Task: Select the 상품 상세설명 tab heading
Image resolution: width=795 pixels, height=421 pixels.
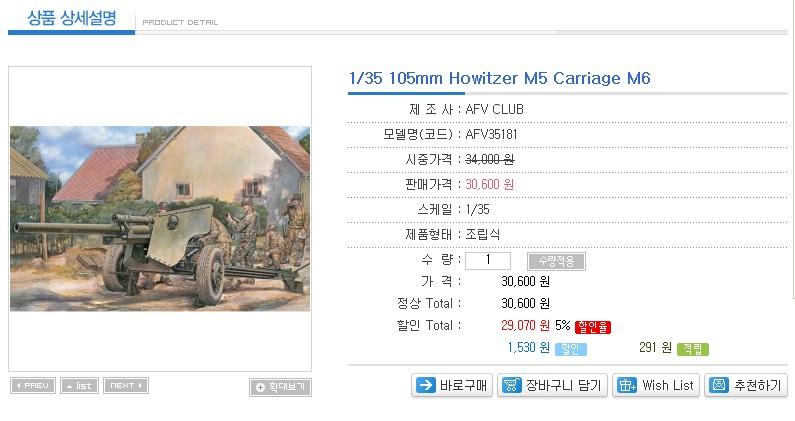Action: pyautogui.click(x=71, y=18)
